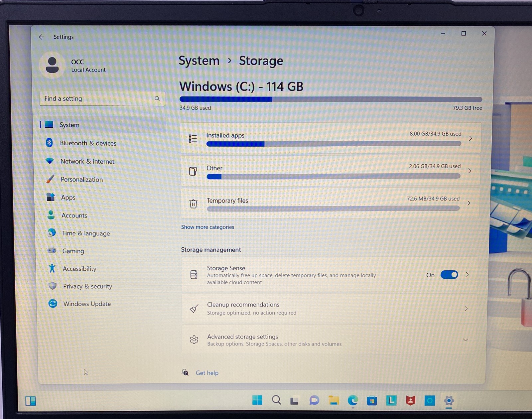
Task: Click the Cleanup recommendations broom icon
Action: pos(194,309)
